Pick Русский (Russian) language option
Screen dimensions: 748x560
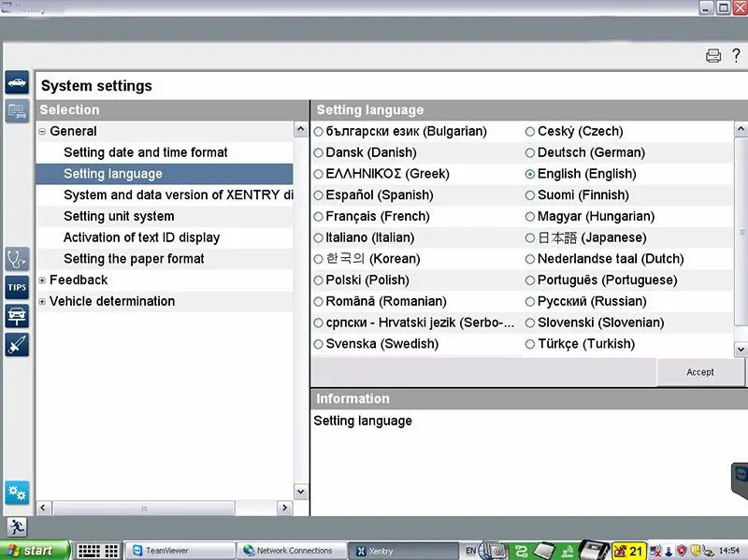point(530,301)
